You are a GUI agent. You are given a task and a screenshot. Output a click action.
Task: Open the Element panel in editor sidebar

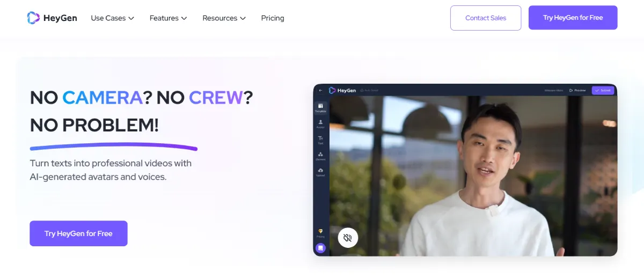(320, 156)
